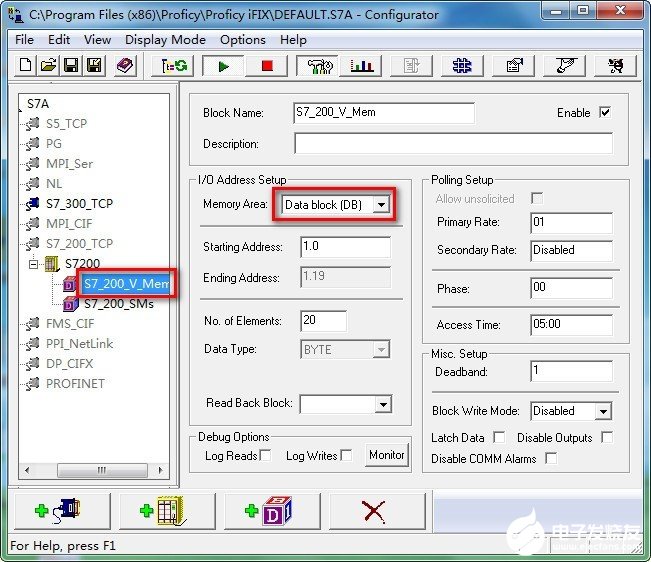Open the Block Write Mode dropdown
Image resolution: width=651 pixels, height=562 pixels.
(x=602, y=411)
